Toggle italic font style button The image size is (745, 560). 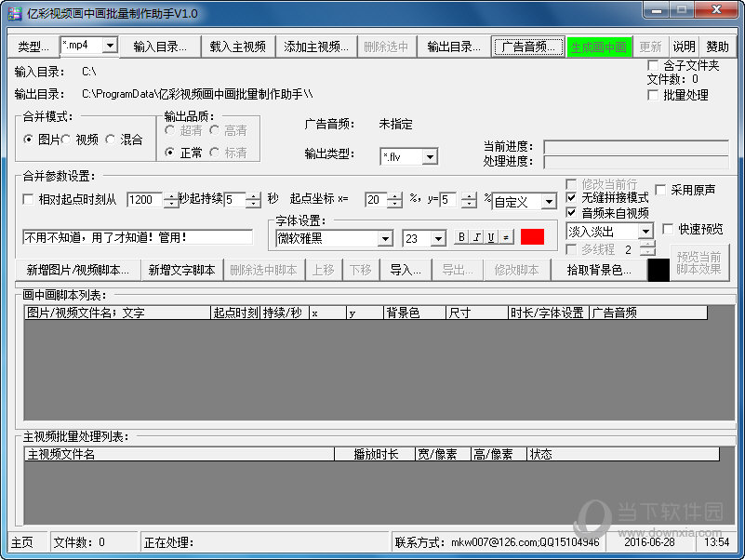tap(476, 238)
